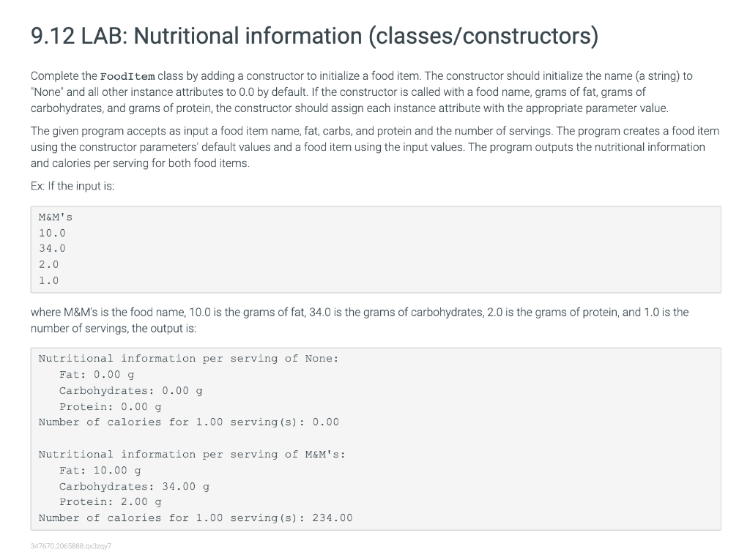
Task: Click the small gray footer ID text
Action: point(71,546)
